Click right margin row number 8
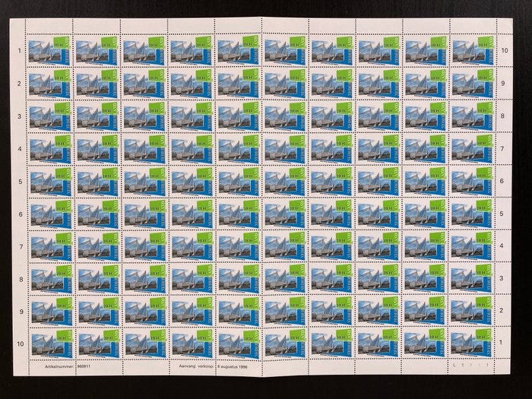532x399 pixels. point(503,116)
